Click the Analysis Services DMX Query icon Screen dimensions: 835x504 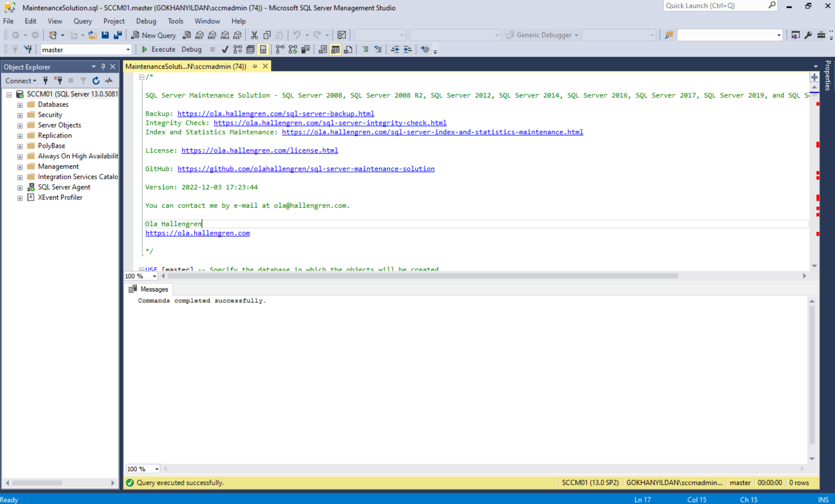[x=212, y=35]
